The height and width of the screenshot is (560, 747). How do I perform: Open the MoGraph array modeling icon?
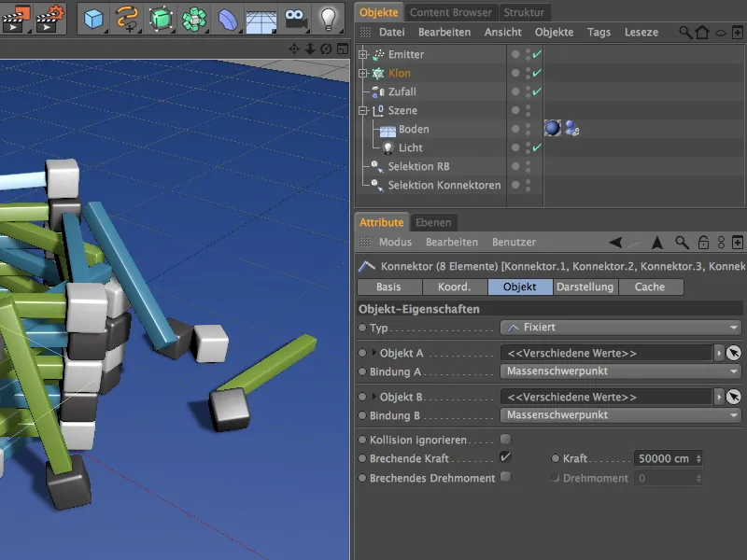coord(194,20)
